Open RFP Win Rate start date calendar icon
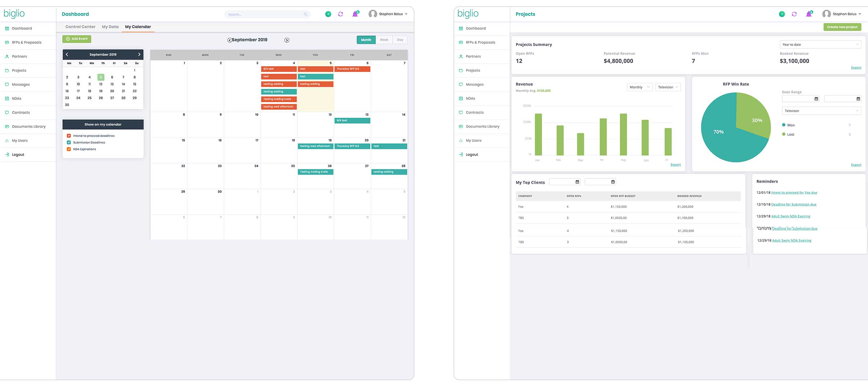868x386 pixels. [816, 99]
